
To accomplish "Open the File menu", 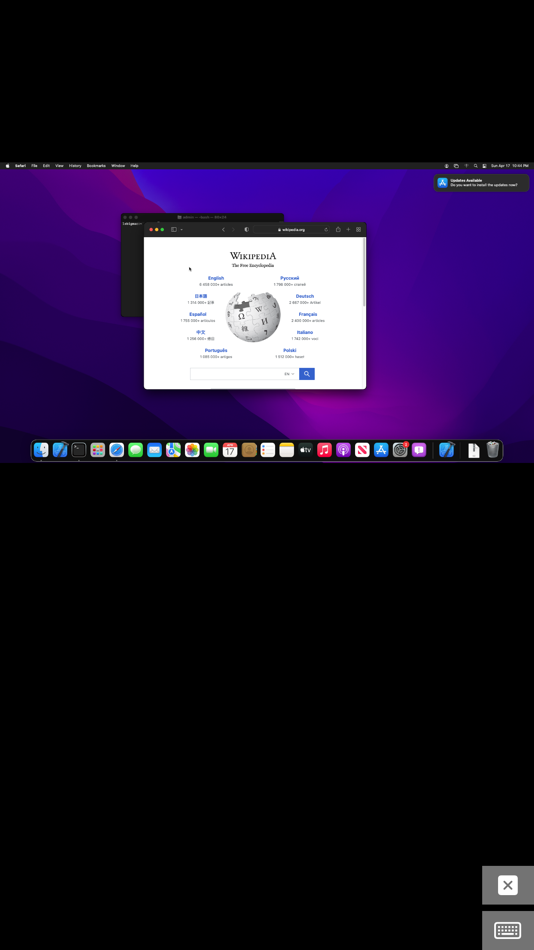I will [x=35, y=165].
